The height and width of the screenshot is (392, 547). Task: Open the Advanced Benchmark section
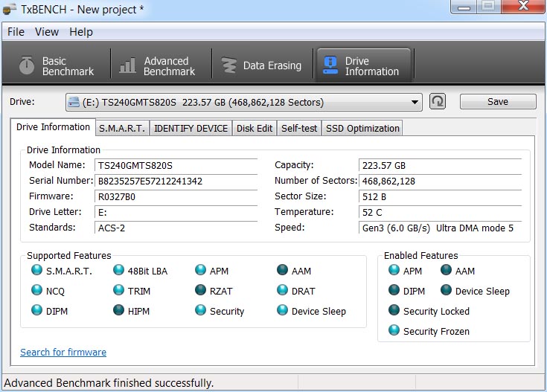158,66
